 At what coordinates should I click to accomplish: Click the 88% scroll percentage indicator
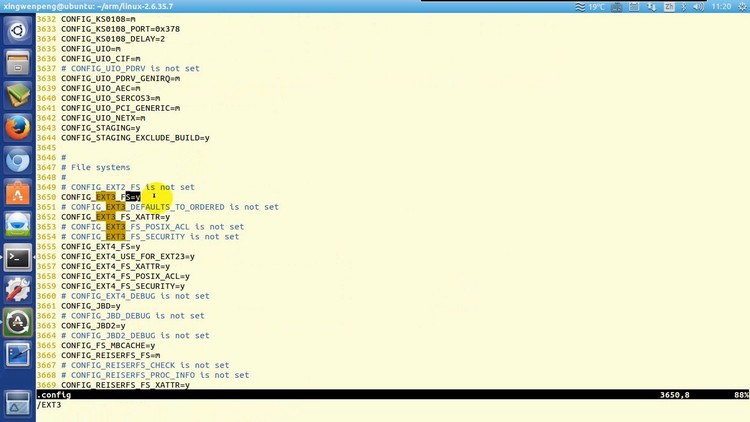point(741,395)
